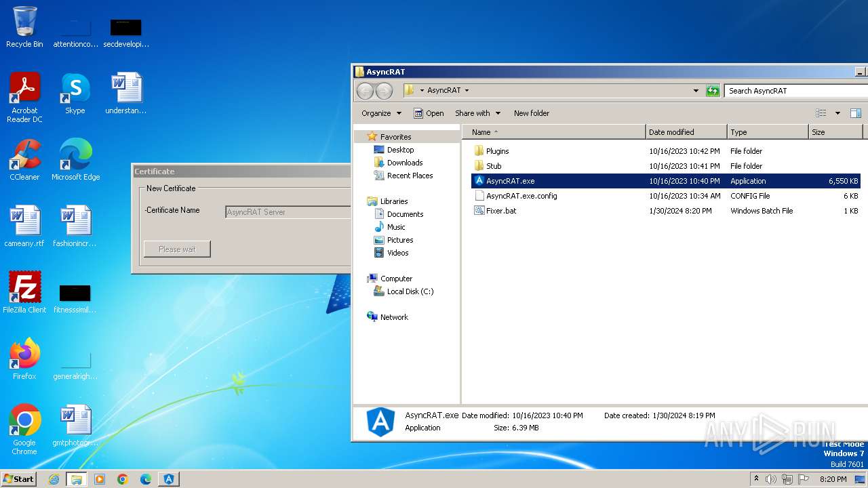Open the Edge taskbar icon

[x=146, y=479]
